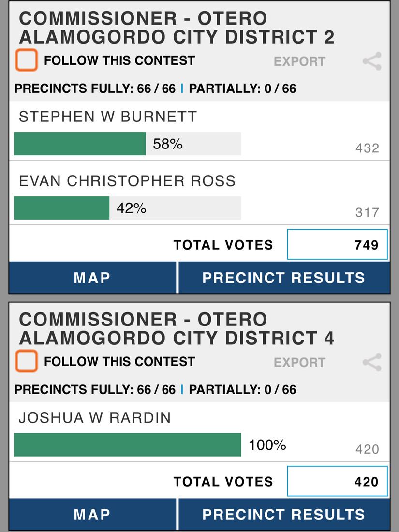Screen dimensions: 399x532
Task: Select candidate Stephen W Burnett
Action: click(108, 117)
